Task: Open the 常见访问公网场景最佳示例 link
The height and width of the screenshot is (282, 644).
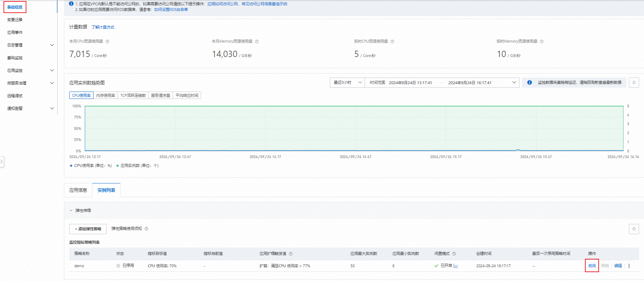Action: (x=264, y=4)
